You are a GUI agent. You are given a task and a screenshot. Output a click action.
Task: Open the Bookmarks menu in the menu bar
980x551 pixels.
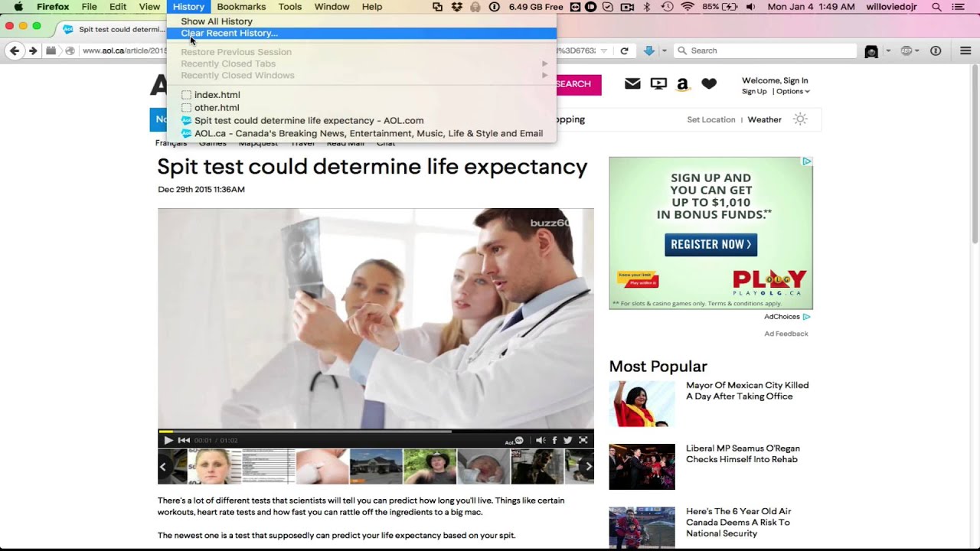[x=241, y=7]
